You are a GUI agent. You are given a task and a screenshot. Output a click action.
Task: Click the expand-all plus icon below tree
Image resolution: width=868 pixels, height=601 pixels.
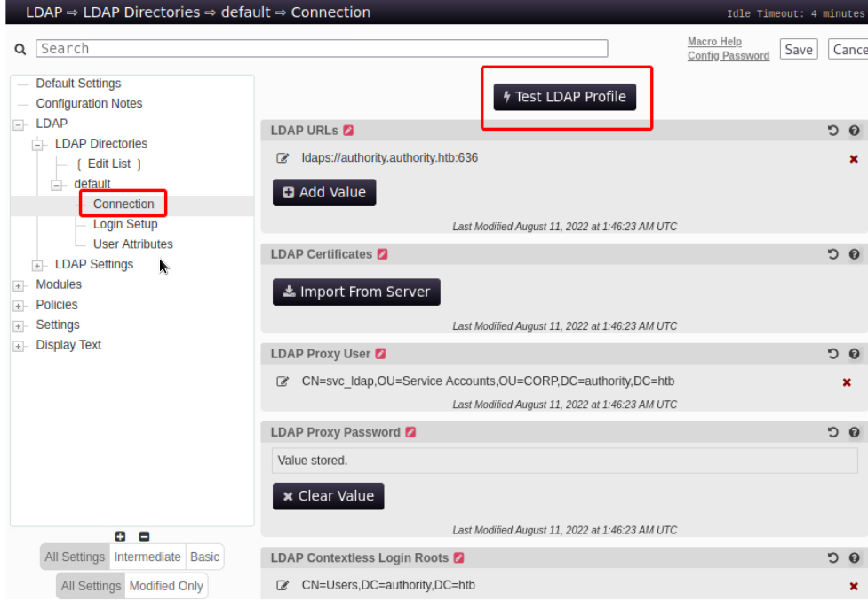click(x=121, y=536)
